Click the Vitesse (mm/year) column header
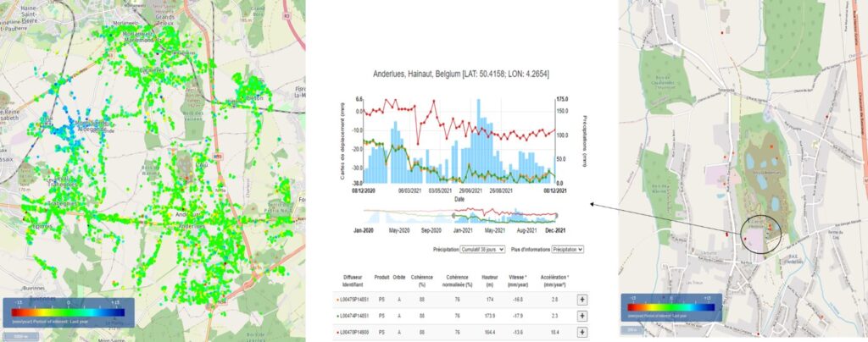The image size is (868, 342). 518,279
